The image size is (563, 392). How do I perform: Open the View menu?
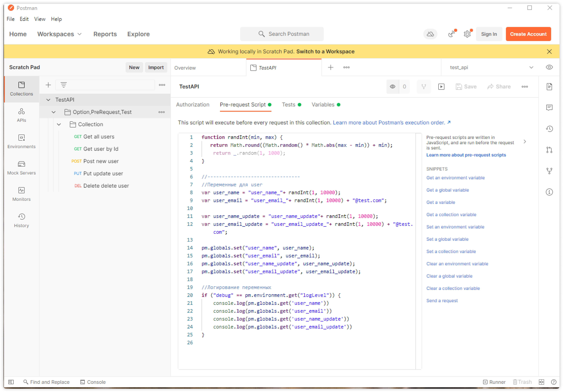point(40,19)
